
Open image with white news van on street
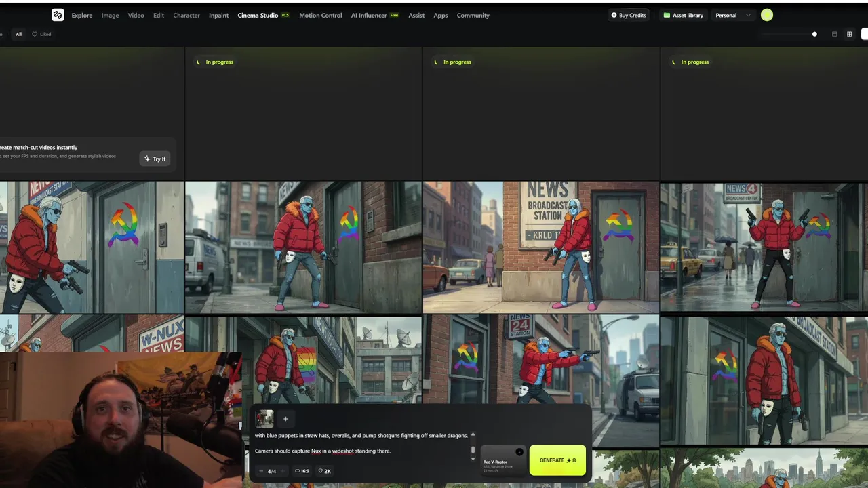point(303,247)
